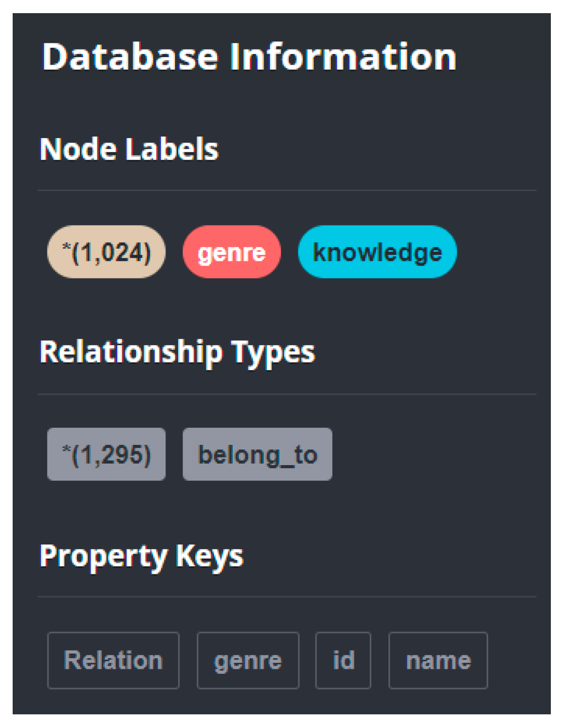Click the Relationship Types heading

tap(177, 352)
